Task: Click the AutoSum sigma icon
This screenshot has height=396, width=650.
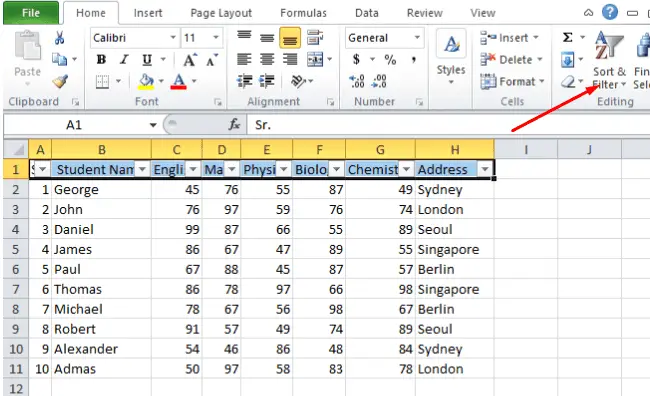Action: (568, 38)
